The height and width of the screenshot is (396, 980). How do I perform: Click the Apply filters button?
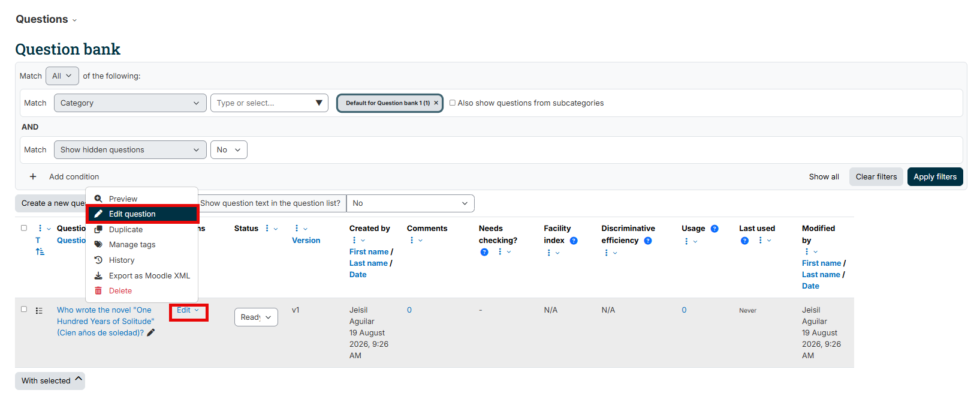coord(935,177)
